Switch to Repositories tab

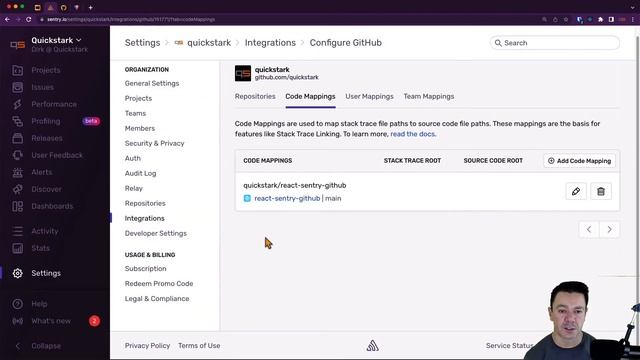coord(255,97)
